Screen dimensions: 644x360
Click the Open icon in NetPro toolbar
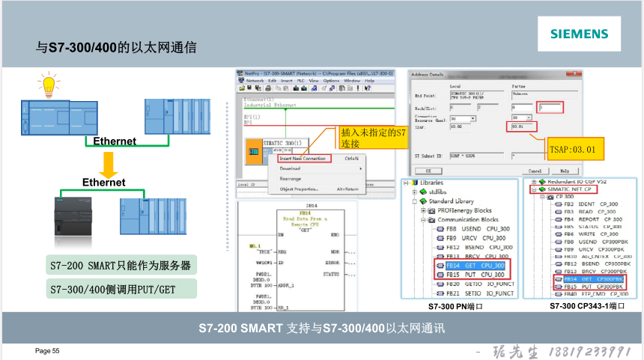click(242, 88)
